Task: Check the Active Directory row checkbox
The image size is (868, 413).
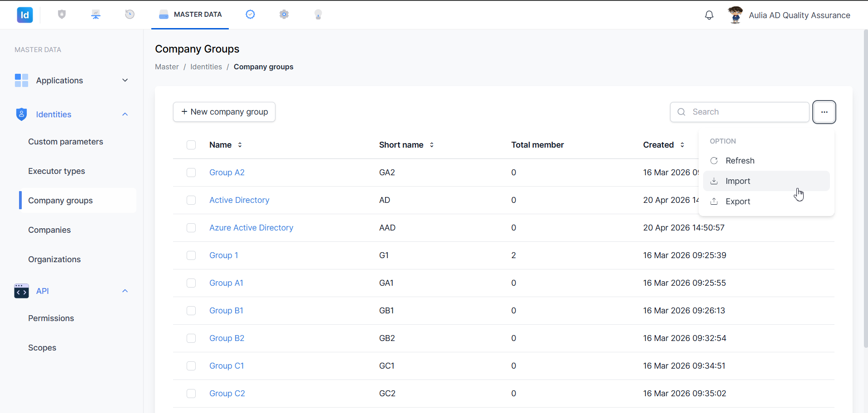Action: 191,200
